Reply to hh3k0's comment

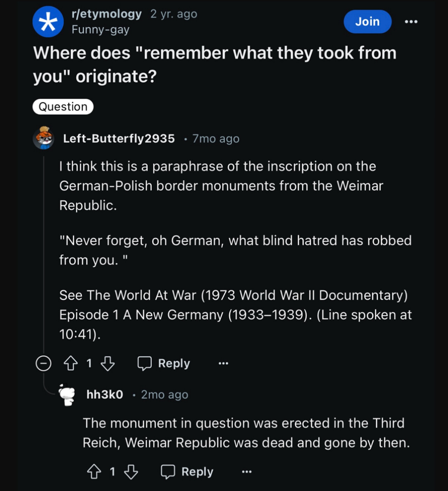point(187,472)
